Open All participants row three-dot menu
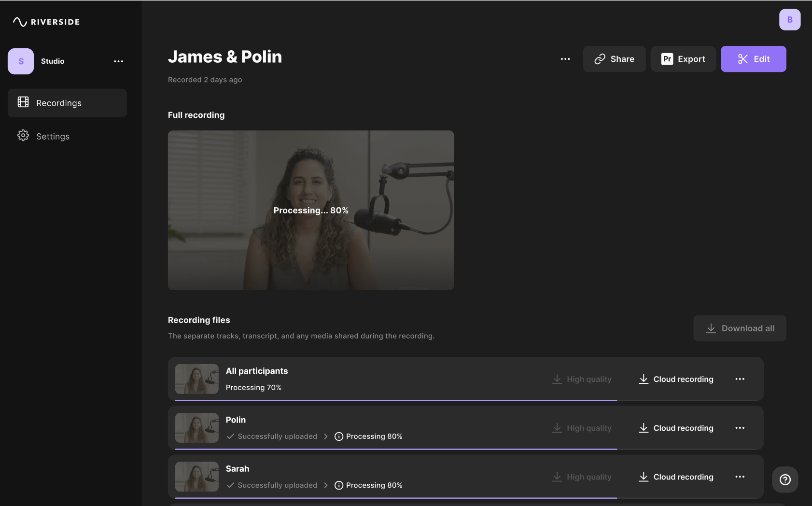This screenshot has height=506, width=812. point(740,379)
